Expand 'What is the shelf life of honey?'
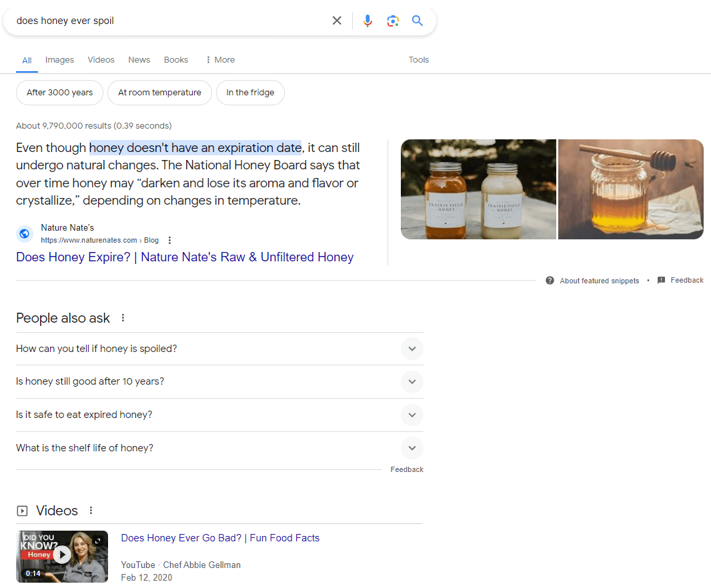 (412, 448)
